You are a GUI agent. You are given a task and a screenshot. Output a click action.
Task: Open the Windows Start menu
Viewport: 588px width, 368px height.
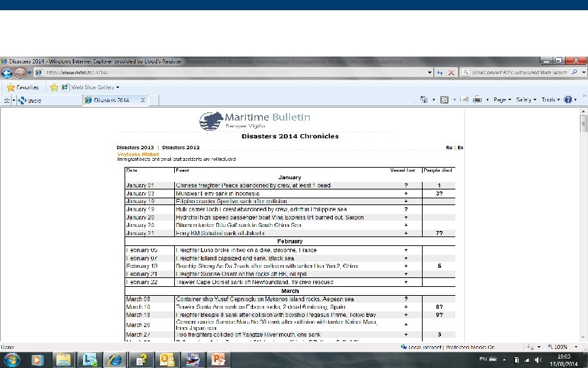tap(12, 360)
